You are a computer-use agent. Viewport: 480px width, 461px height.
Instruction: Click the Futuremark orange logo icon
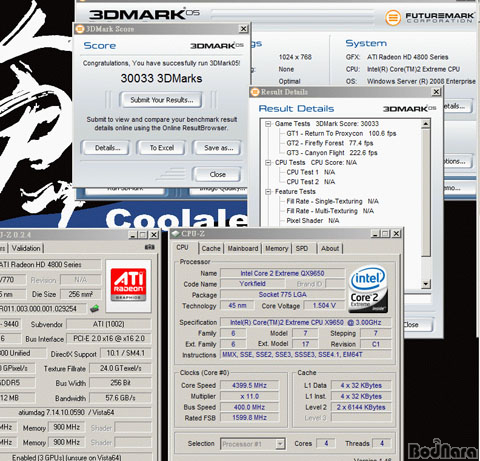[x=393, y=17]
